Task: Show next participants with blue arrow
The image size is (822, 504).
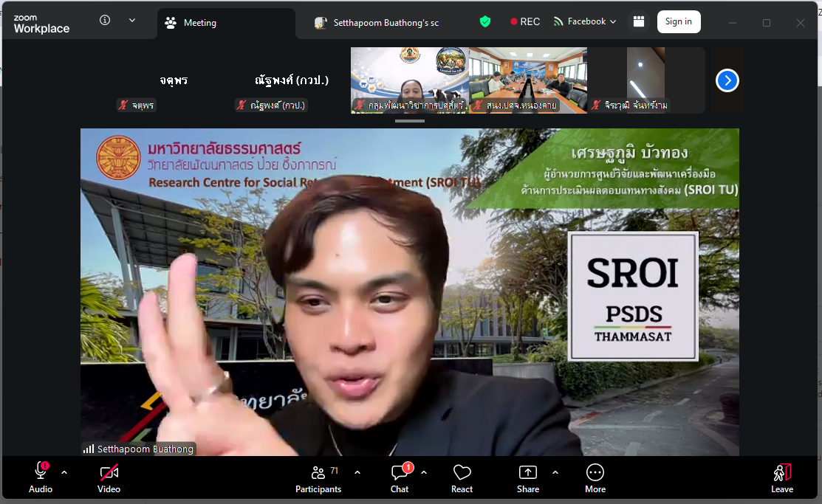Action: tap(727, 80)
